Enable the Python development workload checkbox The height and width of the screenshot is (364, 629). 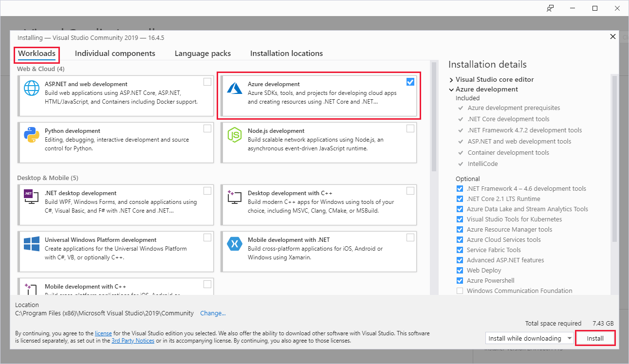[207, 128]
